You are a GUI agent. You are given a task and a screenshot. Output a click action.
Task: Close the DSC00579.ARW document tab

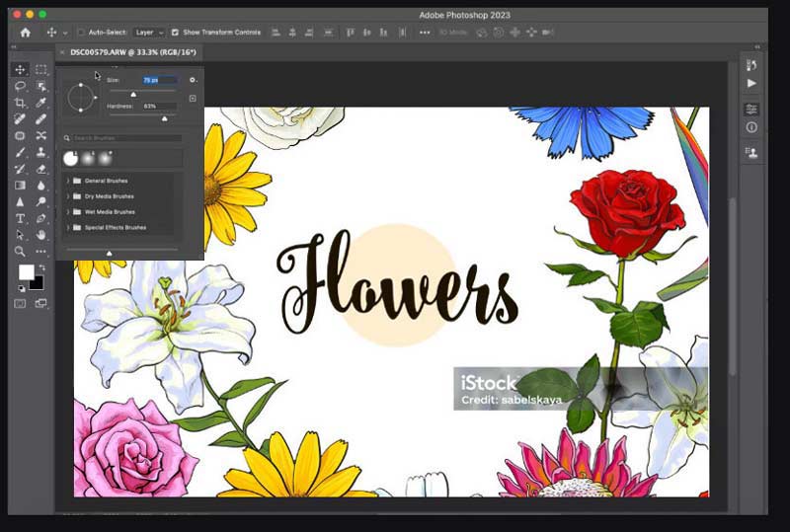pos(62,52)
